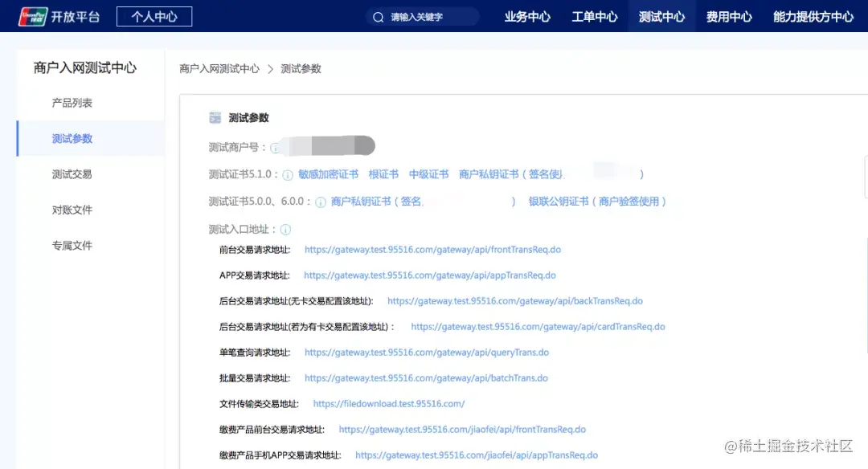Click 商户入网测试中心 breadcrumb link
Image resolution: width=868 pixels, height=469 pixels.
pyautogui.click(x=219, y=68)
